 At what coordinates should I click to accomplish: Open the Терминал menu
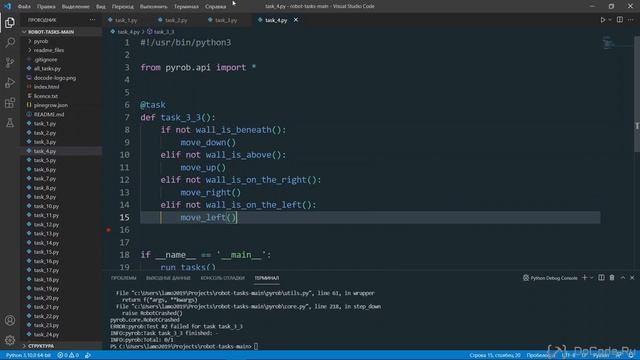(x=186, y=7)
